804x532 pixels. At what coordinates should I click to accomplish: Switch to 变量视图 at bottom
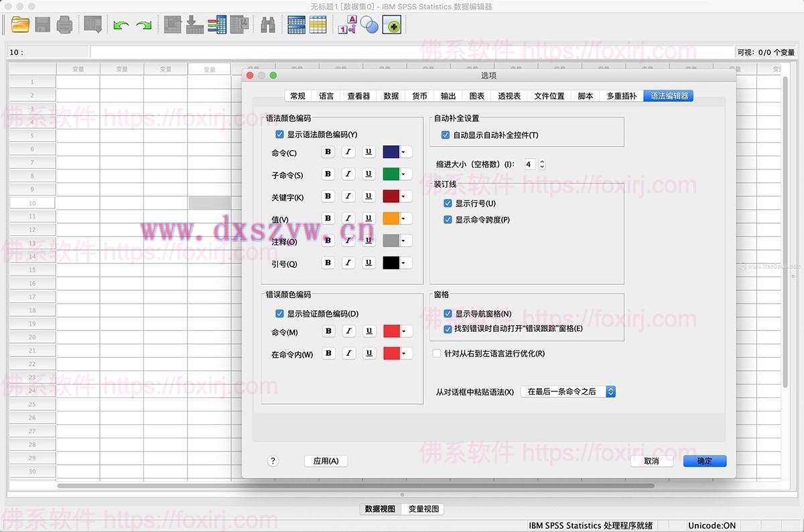pyautogui.click(x=423, y=509)
